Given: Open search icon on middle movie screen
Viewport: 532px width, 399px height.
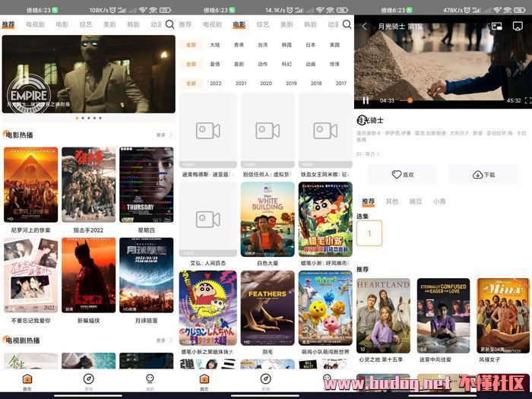Looking at the screenshot, I should tap(347, 24).
